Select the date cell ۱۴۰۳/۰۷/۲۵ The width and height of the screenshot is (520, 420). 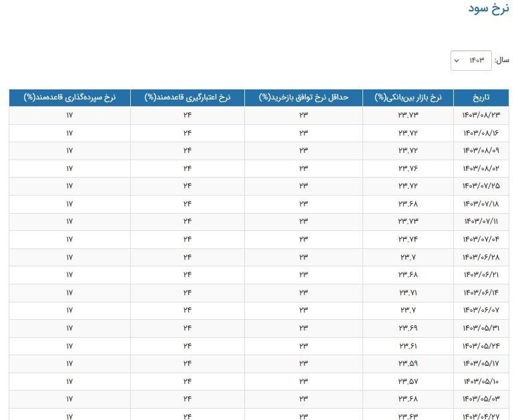(481, 186)
